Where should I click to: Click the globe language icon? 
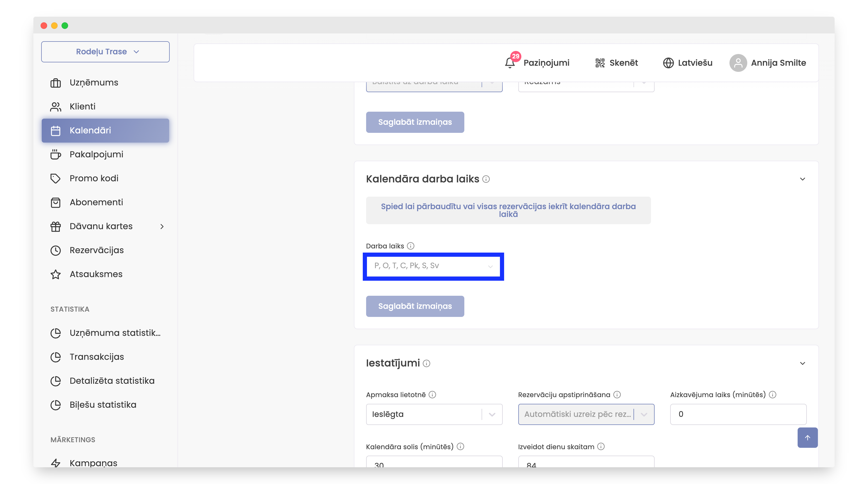point(668,63)
